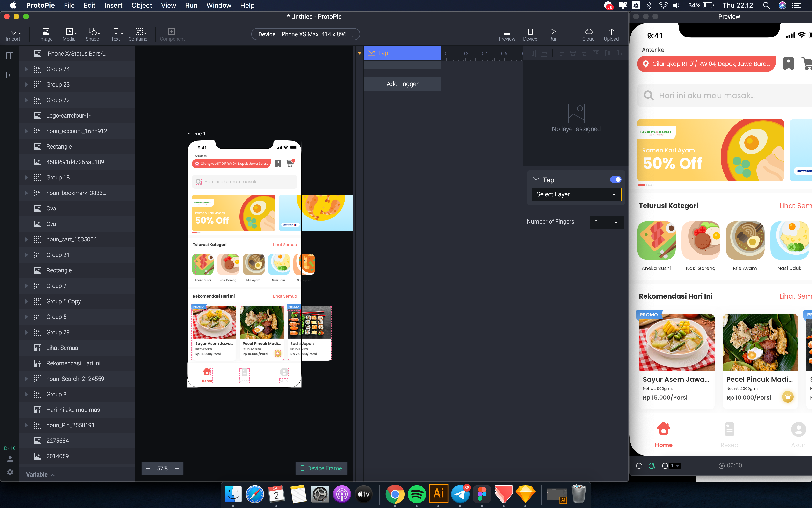
Task: Select the Tap trigger in list
Action: 402,53
